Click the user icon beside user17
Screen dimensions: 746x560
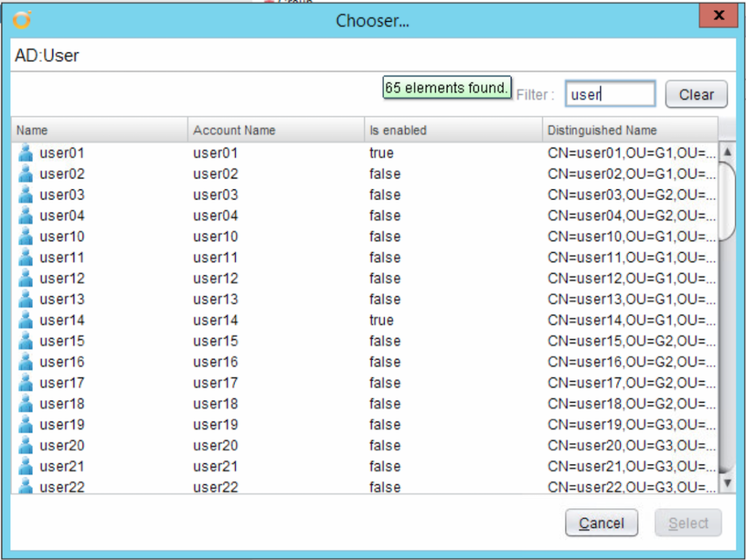pyautogui.click(x=25, y=383)
